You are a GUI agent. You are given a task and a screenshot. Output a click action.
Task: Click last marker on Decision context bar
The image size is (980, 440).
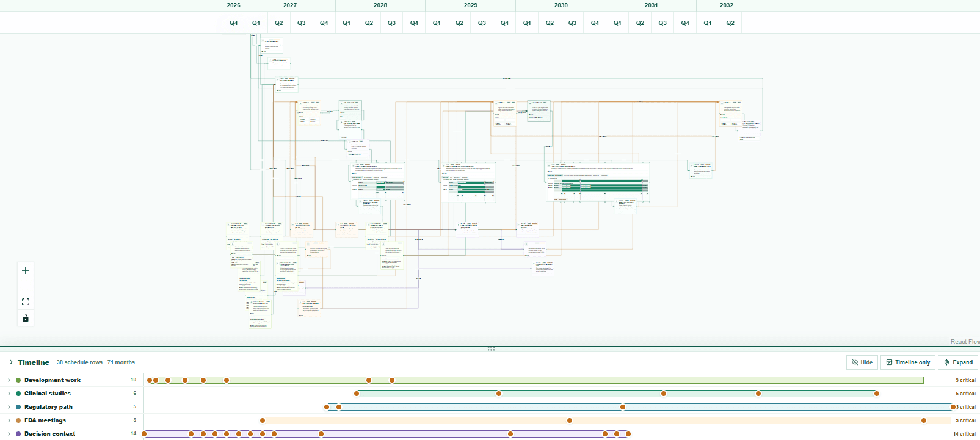pyautogui.click(x=628, y=434)
